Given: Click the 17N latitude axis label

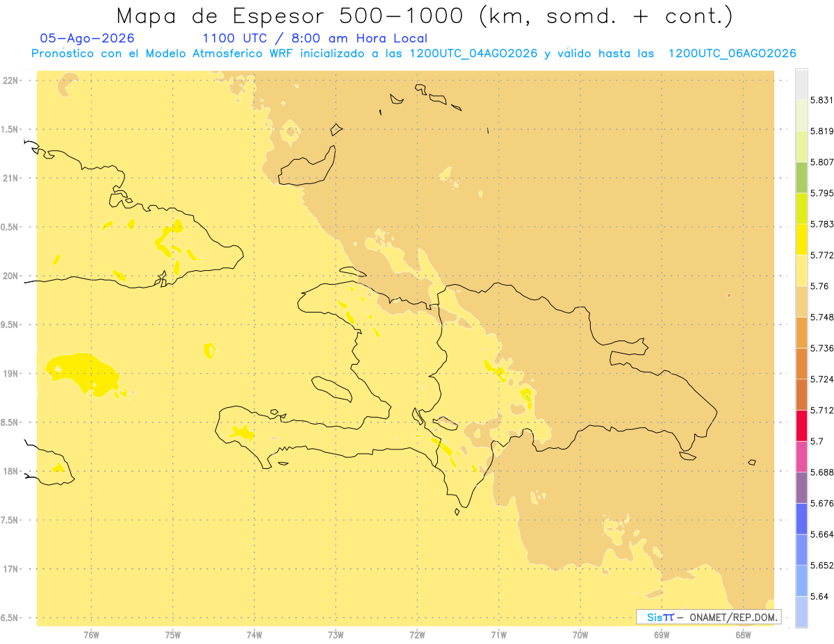Looking at the screenshot, I should pos(11,569).
